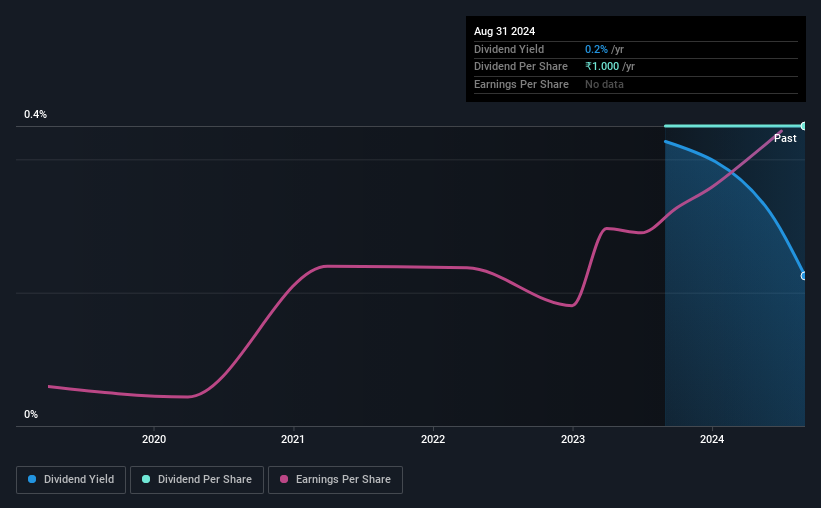Click the Past label in the chart
This screenshot has width=821, height=508.
(x=785, y=138)
